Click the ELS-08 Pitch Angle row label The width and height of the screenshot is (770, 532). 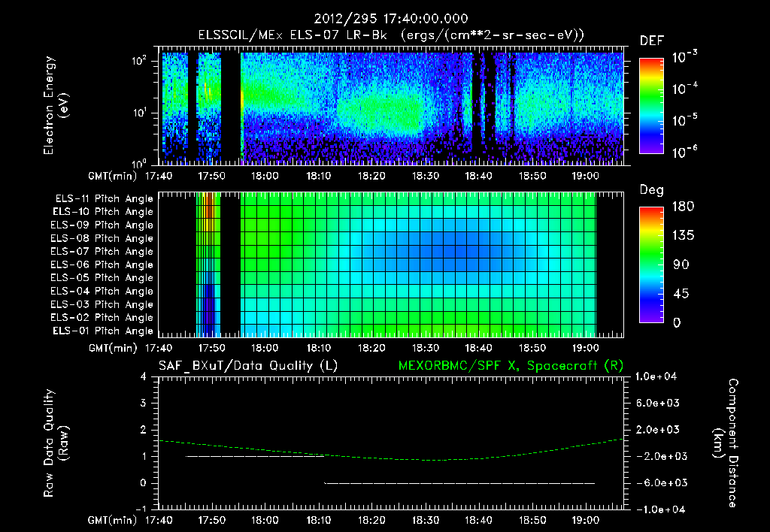102,238
